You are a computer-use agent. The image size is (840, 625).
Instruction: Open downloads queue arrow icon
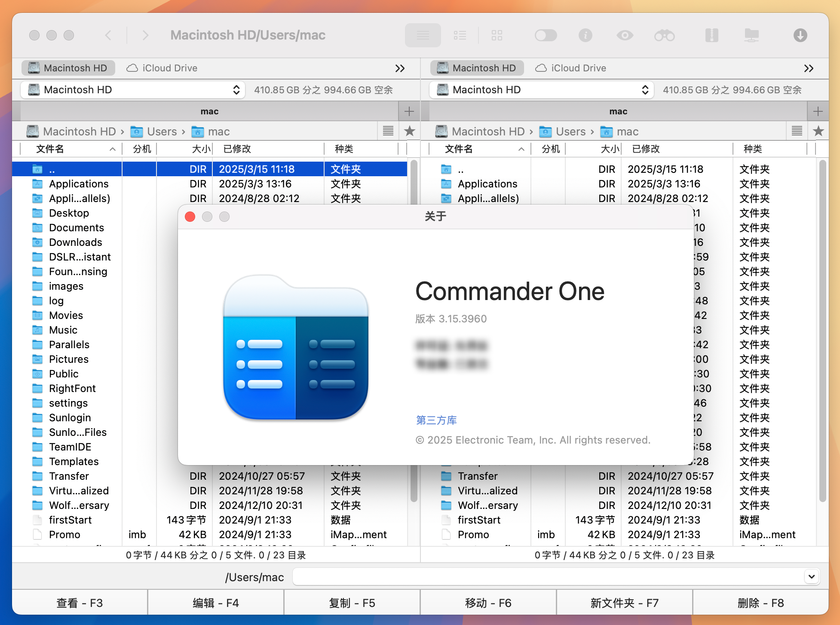click(x=800, y=35)
